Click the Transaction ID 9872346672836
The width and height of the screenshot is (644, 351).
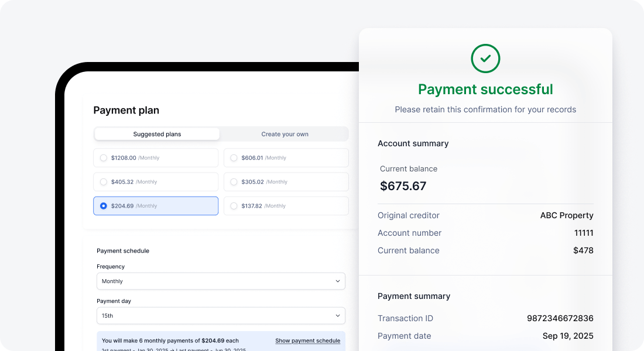click(x=560, y=318)
